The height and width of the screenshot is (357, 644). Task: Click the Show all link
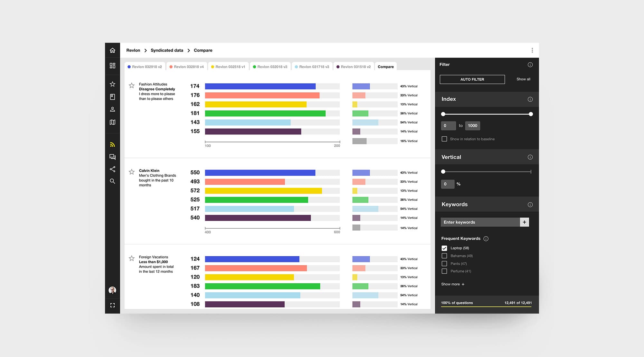coord(523,79)
